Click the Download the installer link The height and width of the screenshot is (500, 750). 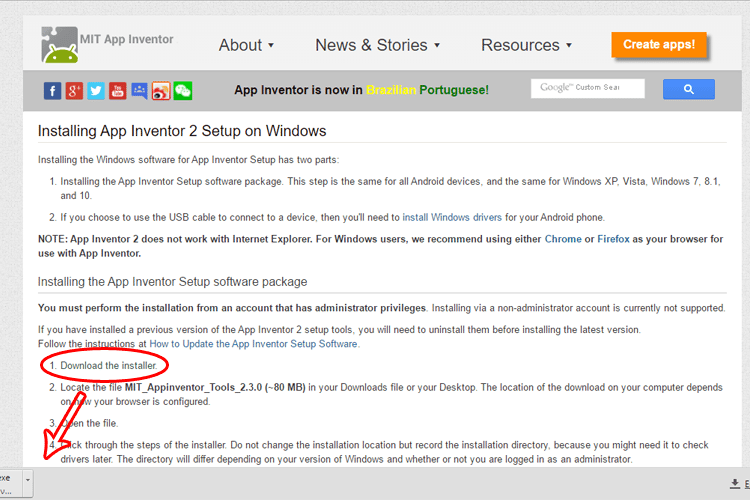point(109,366)
